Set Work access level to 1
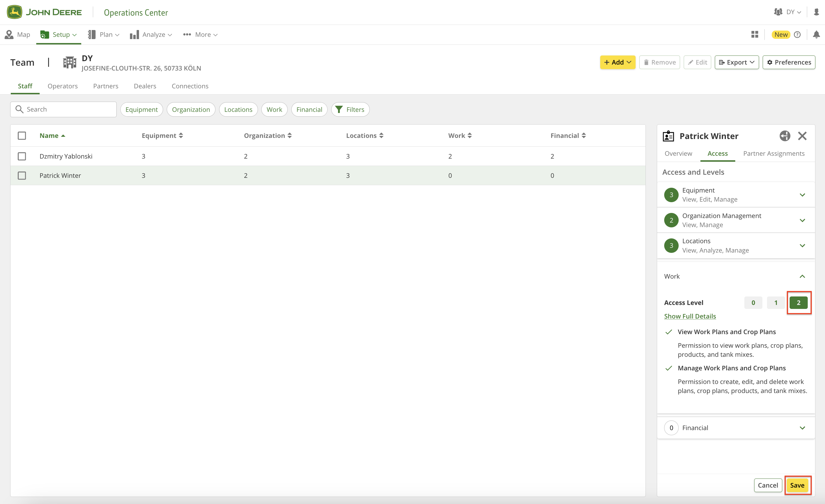 click(775, 303)
